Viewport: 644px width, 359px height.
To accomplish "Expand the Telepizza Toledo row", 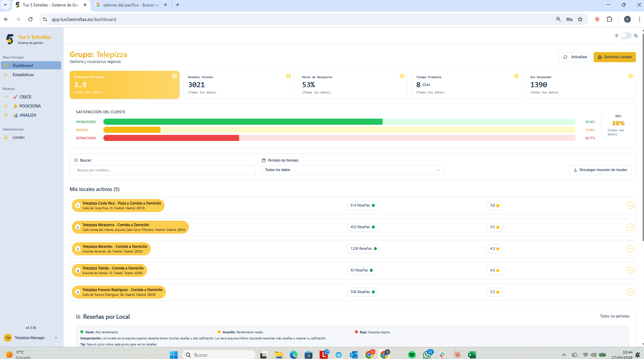I will click(630, 270).
